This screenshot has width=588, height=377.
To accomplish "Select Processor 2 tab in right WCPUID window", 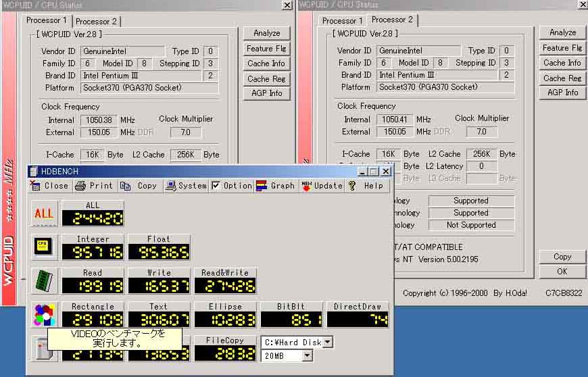I will click(x=392, y=20).
